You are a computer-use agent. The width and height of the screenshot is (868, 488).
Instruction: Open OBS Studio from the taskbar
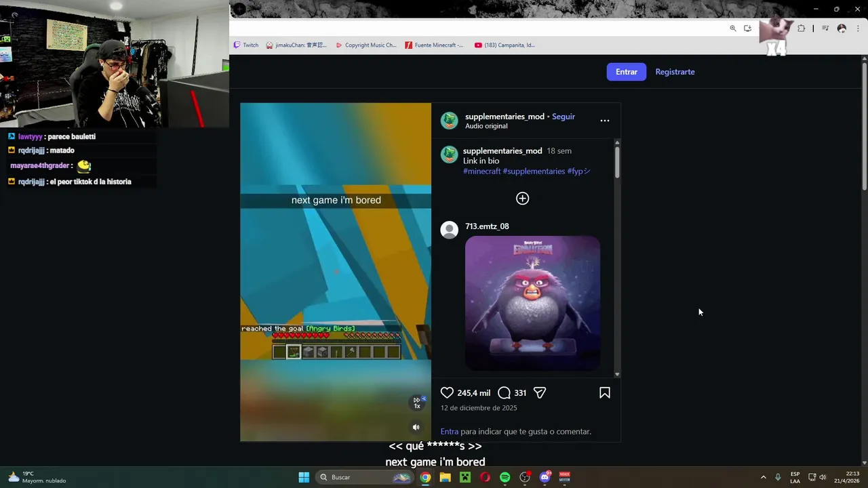pyautogui.click(x=525, y=477)
